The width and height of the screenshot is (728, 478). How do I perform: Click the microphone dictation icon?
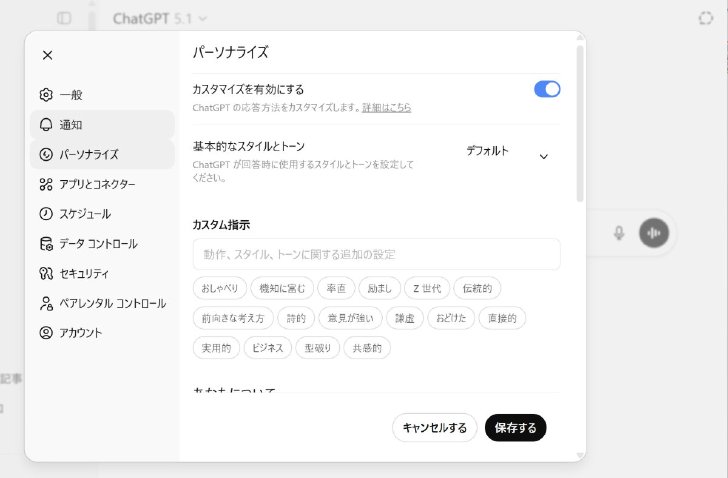point(618,233)
